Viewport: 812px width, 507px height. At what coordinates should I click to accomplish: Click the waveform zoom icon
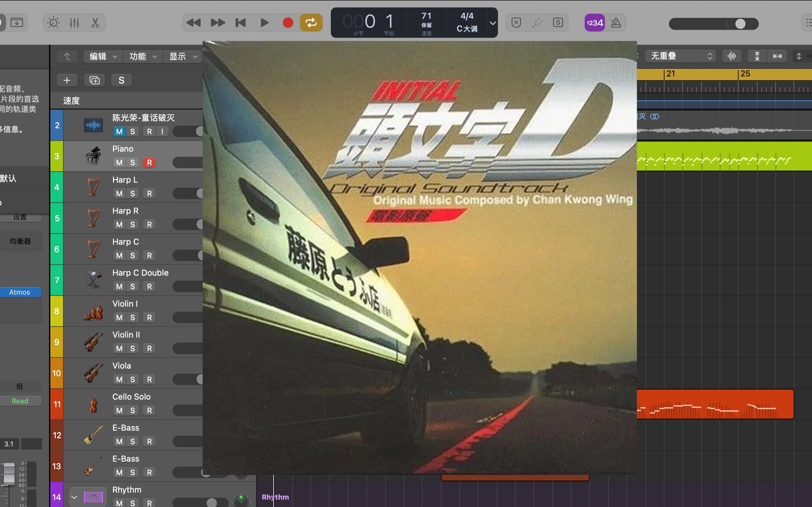click(x=732, y=56)
